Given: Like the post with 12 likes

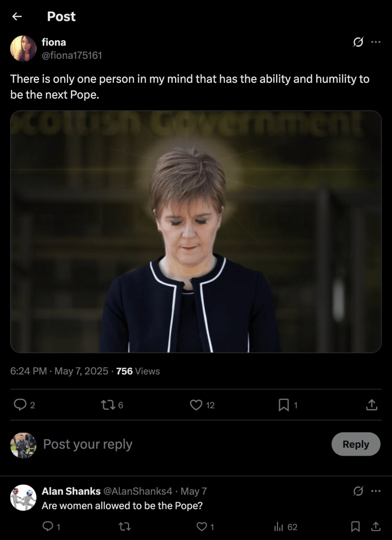Looking at the screenshot, I should [x=196, y=405].
